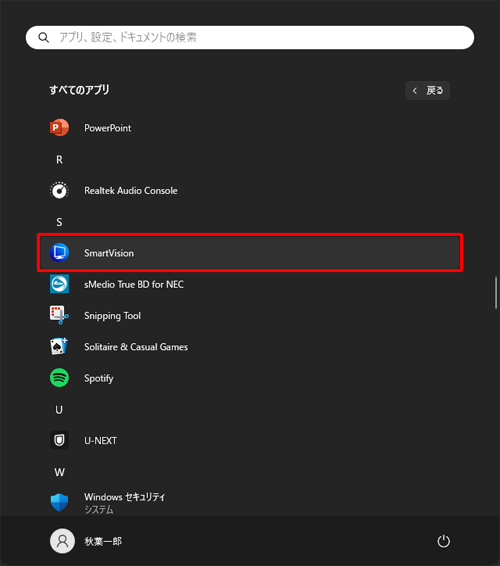This screenshot has height=566, width=500.
Task: Launch the Spotify icon
Action: pos(59,378)
